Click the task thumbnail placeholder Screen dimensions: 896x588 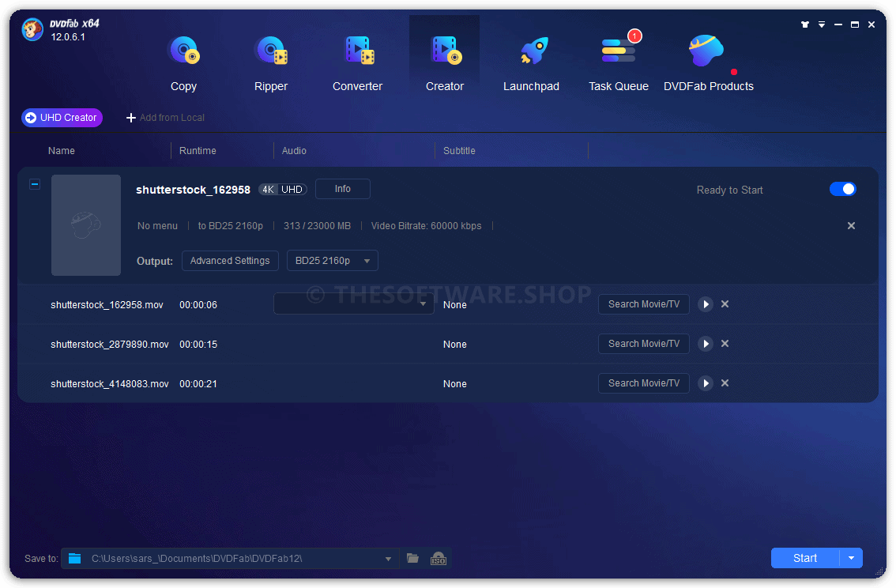click(86, 225)
